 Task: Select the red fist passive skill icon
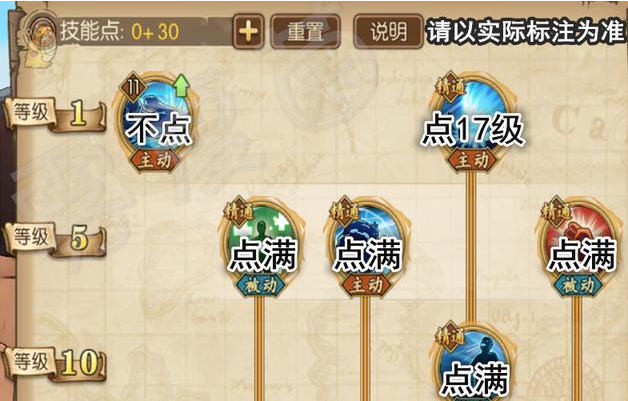tap(578, 240)
